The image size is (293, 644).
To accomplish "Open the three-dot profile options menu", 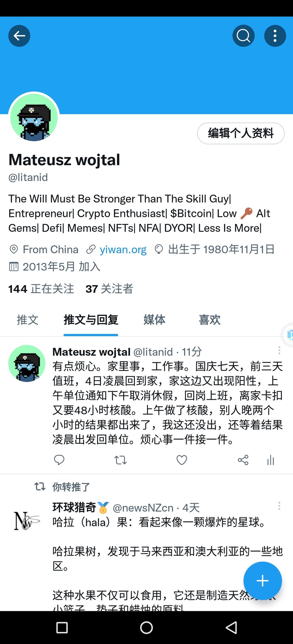I will click(275, 36).
